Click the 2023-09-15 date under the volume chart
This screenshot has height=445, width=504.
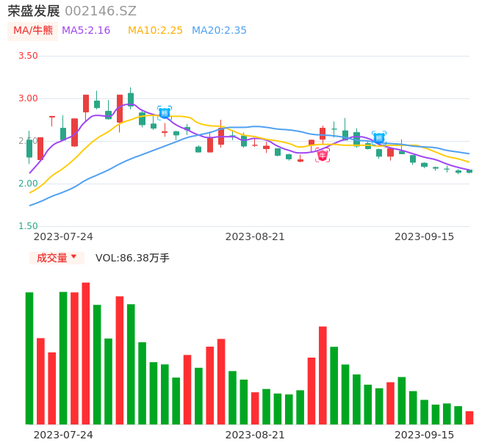tap(425, 435)
